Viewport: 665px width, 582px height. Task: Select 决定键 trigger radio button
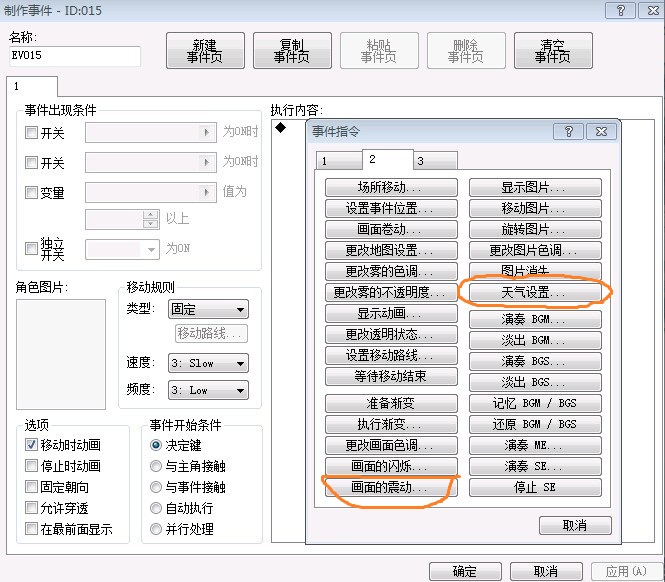[156, 445]
